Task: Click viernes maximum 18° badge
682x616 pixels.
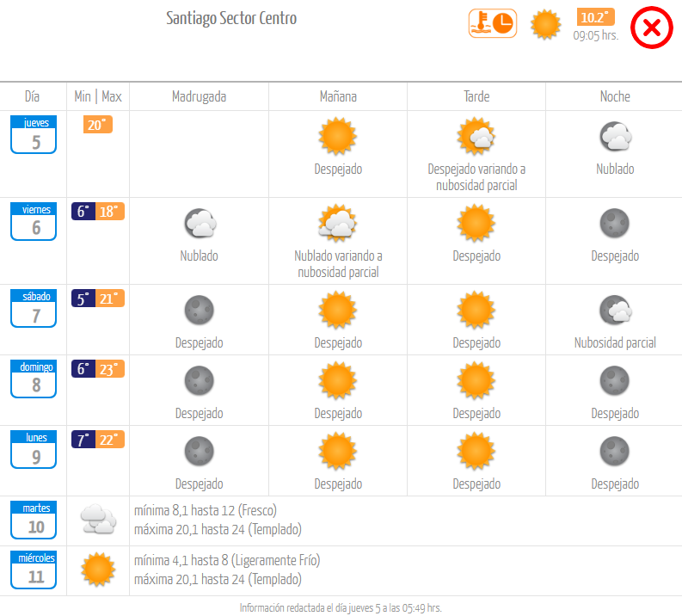Action: pyautogui.click(x=110, y=212)
